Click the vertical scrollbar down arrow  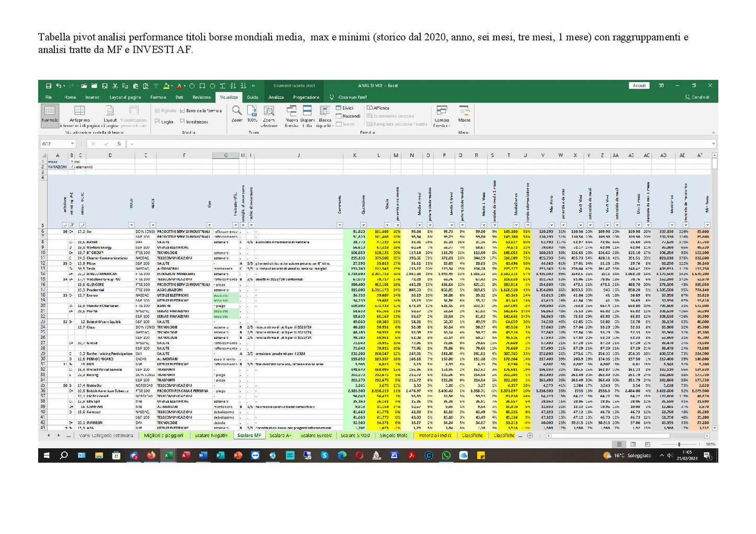coord(714,428)
